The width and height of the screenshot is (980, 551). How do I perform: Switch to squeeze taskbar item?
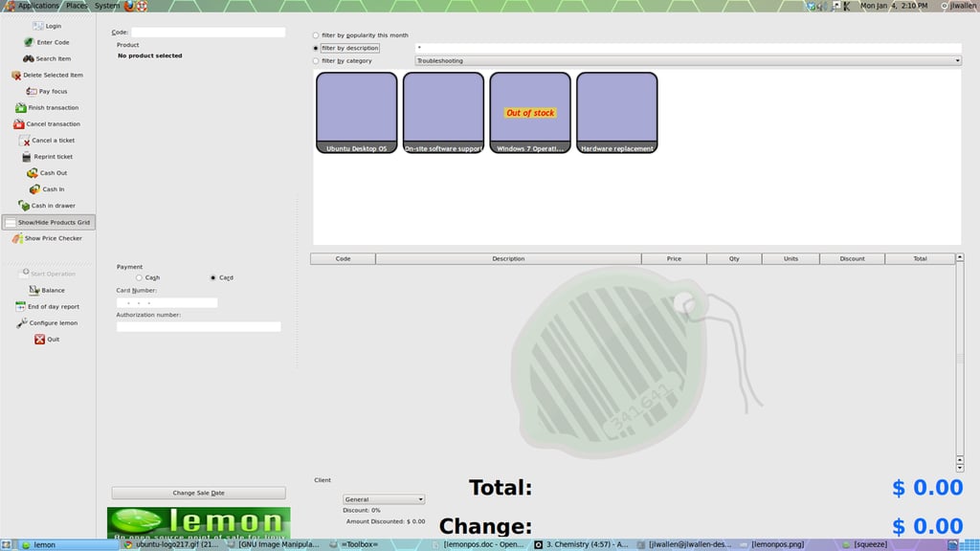(888, 544)
